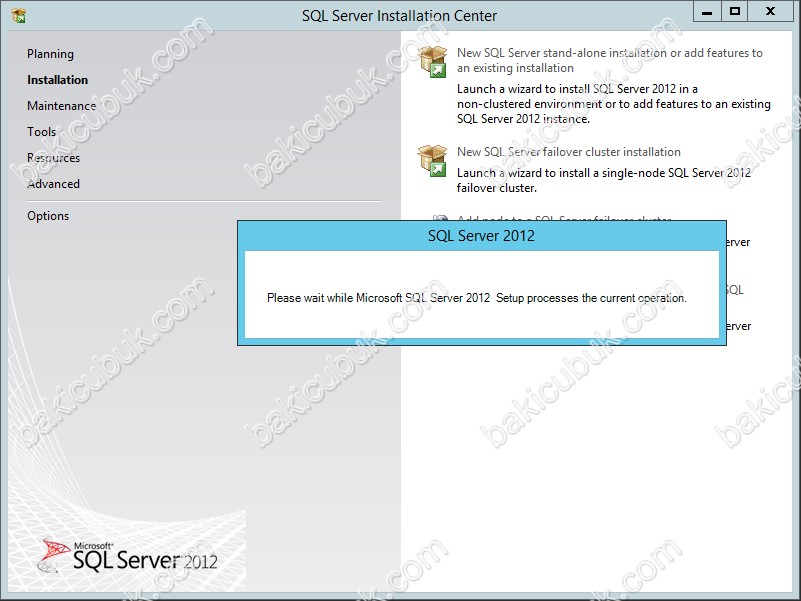Click the 'Please wait while Microsoft SQL Server 2012' message

(477, 298)
